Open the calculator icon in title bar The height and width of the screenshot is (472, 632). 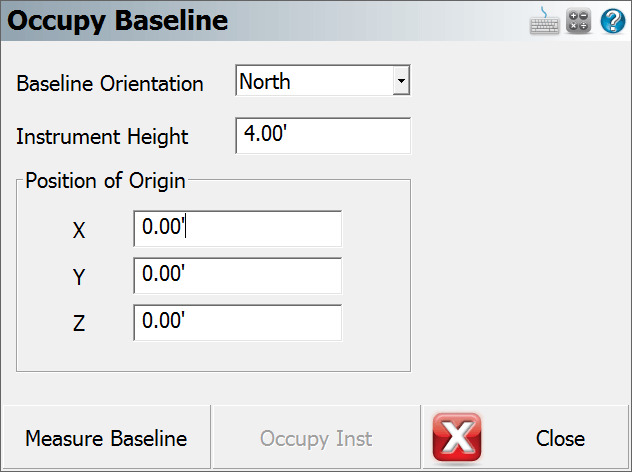pyautogui.click(x=578, y=21)
